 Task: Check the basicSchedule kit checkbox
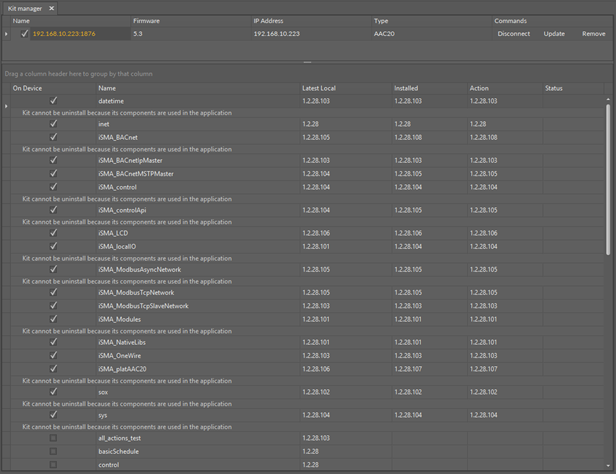pyautogui.click(x=53, y=451)
